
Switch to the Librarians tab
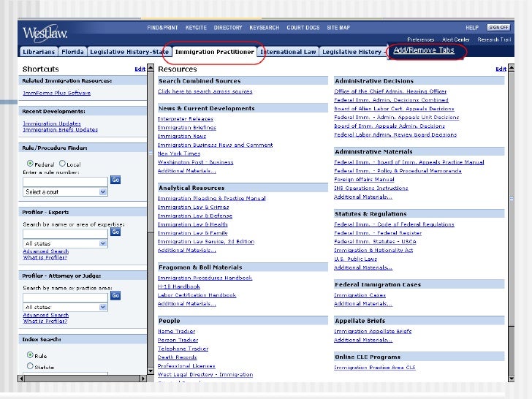point(39,52)
